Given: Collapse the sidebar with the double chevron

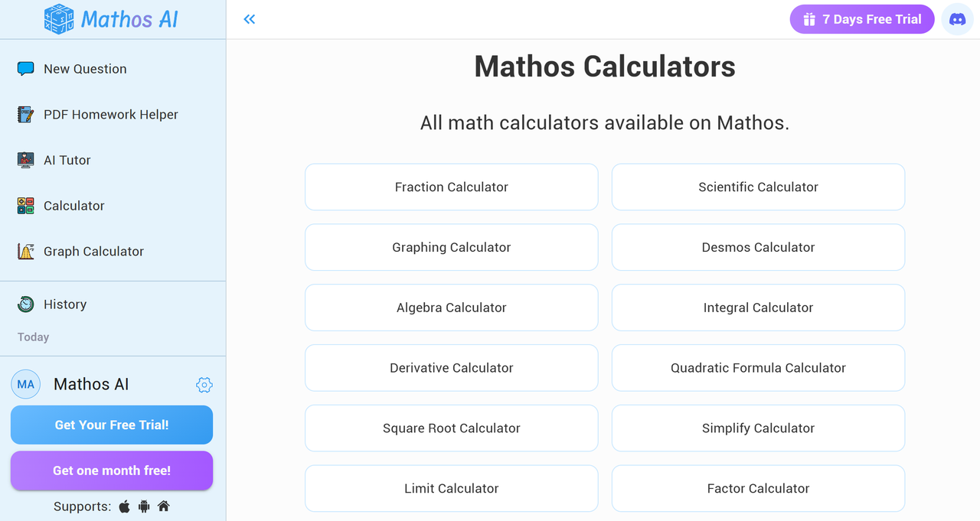Looking at the screenshot, I should point(249,18).
